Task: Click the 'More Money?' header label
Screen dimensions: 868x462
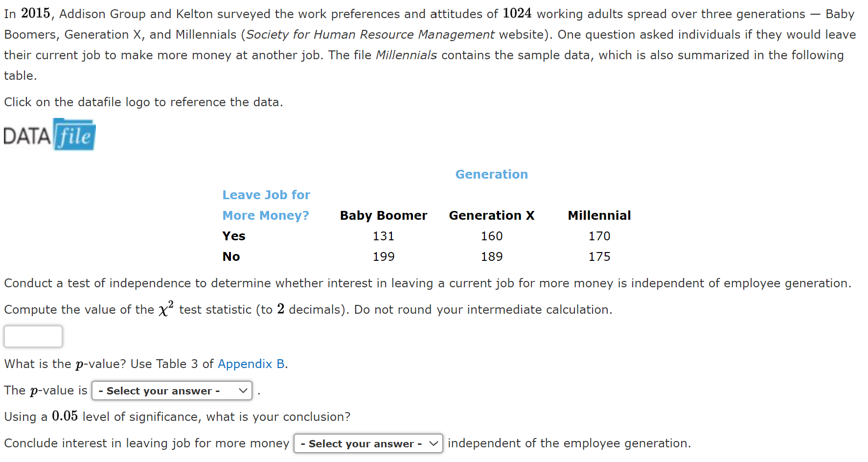Action: [x=266, y=215]
